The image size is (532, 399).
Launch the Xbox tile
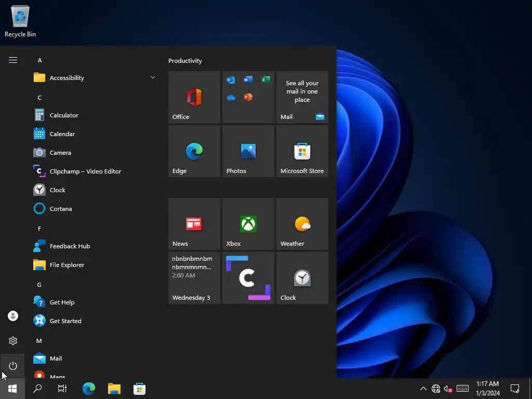[248, 224]
